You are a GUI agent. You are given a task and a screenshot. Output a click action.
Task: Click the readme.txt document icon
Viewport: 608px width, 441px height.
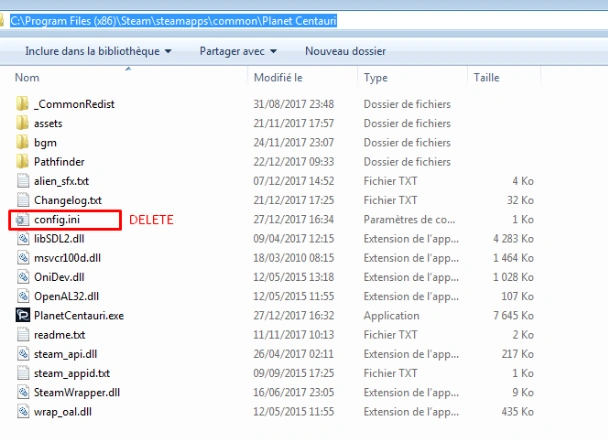click(x=23, y=334)
